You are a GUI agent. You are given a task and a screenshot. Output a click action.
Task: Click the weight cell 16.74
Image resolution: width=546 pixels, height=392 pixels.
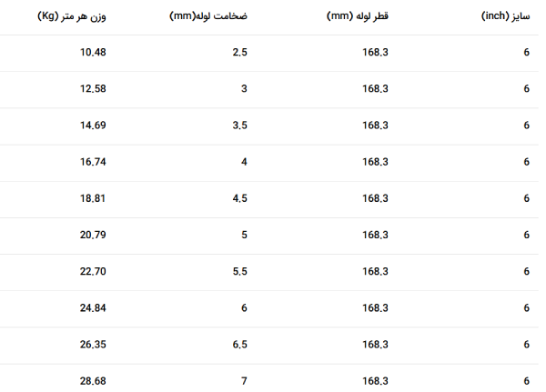click(x=93, y=162)
